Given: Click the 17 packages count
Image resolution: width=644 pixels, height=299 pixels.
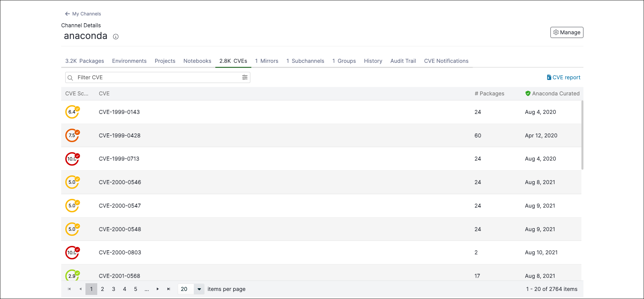Looking at the screenshot, I should coord(477,276).
